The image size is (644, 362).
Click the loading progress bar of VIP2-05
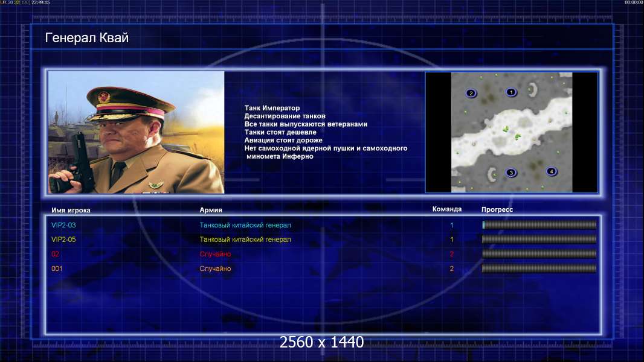[539, 239]
